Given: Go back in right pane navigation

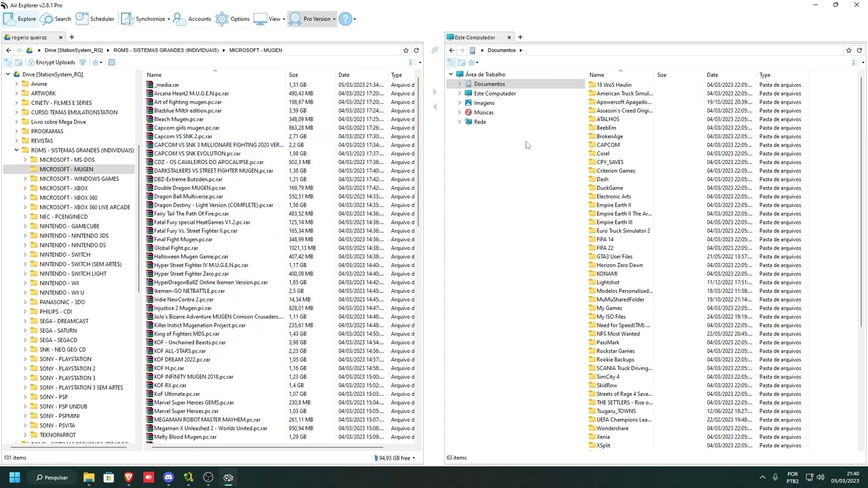Looking at the screenshot, I should [452, 50].
